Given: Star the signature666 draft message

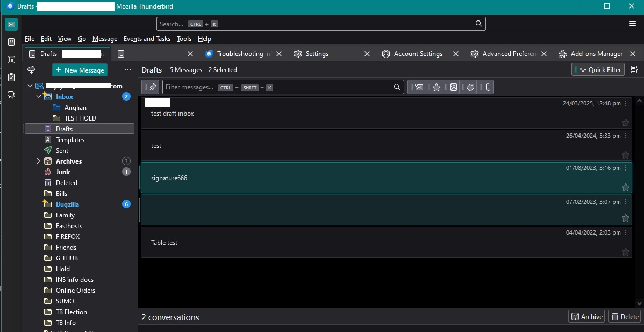Looking at the screenshot, I should 625,187.
